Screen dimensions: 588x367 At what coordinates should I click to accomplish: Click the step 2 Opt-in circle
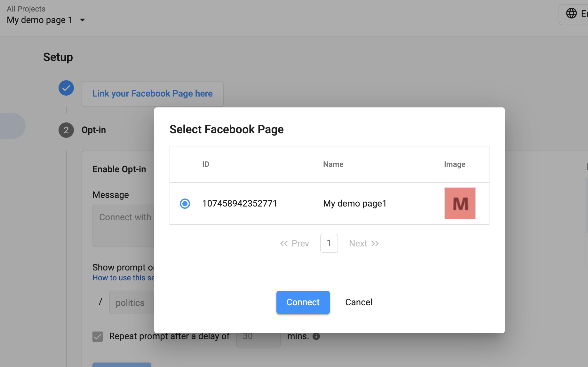point(66,130)
